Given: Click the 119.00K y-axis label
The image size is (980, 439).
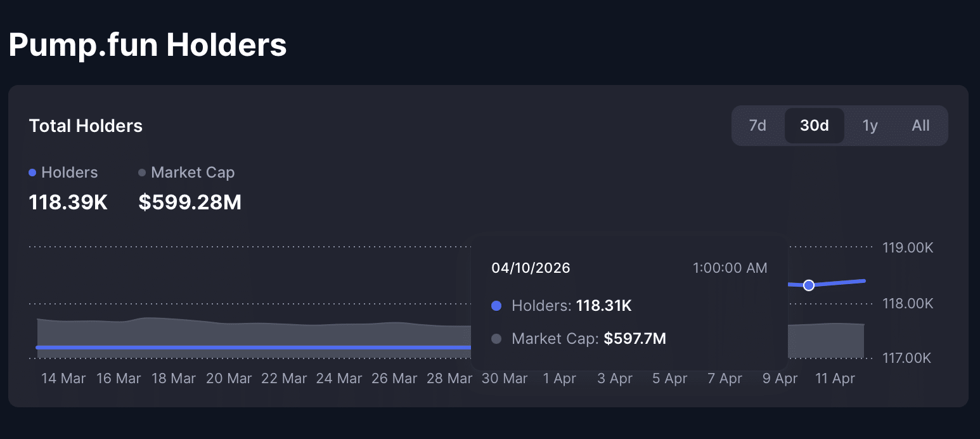Looking at the screenshot, I should tap(907, 247).
